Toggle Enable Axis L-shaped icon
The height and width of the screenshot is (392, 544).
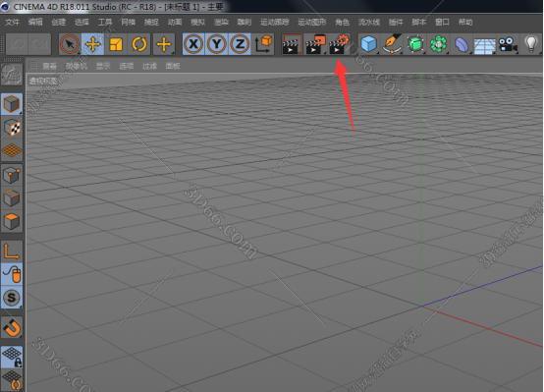[x=12, y=252]
